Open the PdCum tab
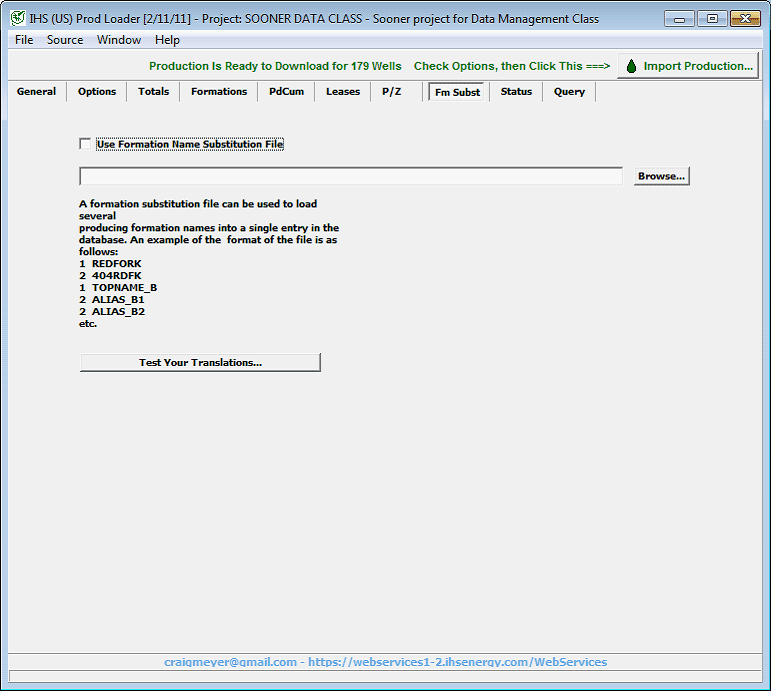Viewport: 772px width, 692px height. click(286, 92)
